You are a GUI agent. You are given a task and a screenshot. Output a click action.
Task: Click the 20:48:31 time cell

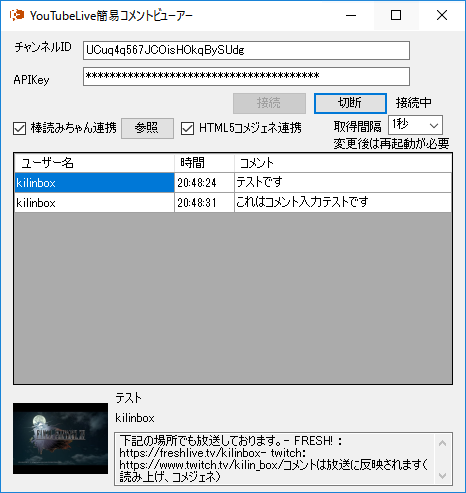coord(204,203)
